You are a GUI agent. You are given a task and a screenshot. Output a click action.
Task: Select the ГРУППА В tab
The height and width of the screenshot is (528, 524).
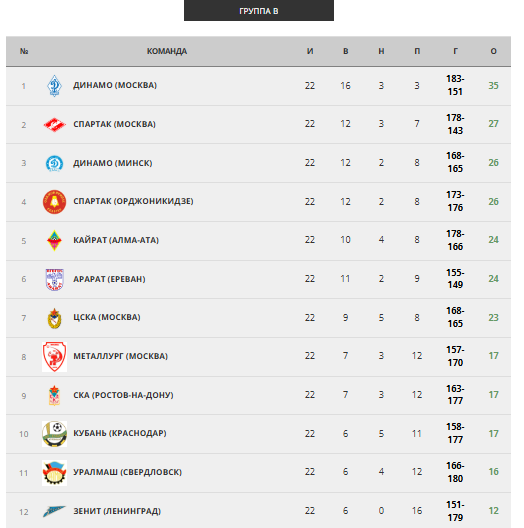click(259, 10)
